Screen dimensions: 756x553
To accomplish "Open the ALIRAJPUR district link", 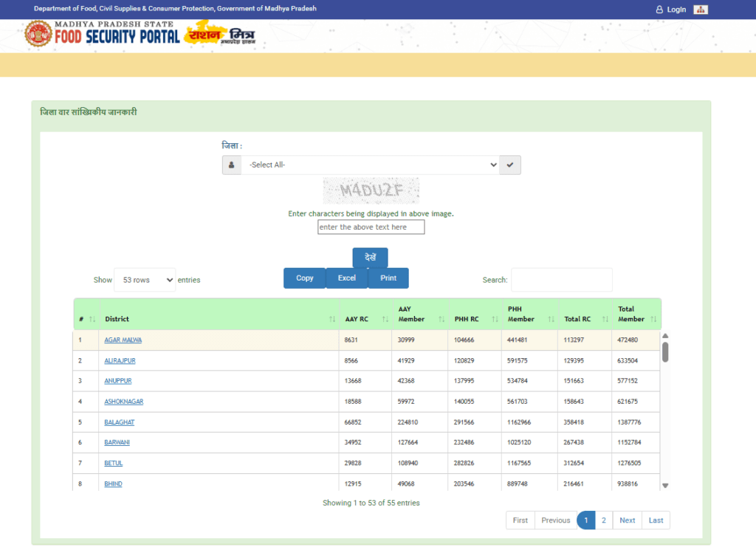I will [x=120, y=360].
